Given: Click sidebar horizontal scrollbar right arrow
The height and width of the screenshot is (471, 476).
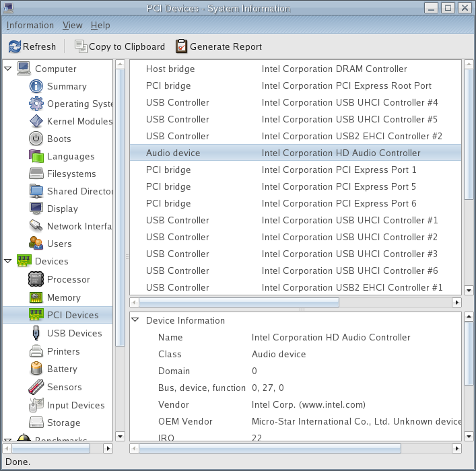Looking at the screenshot, I should (x=108, y=448).
